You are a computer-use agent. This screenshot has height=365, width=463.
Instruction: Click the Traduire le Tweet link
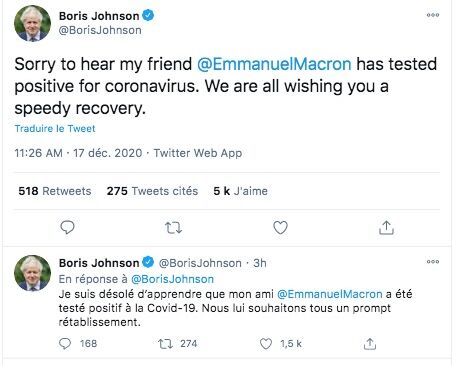pos(55,129)
